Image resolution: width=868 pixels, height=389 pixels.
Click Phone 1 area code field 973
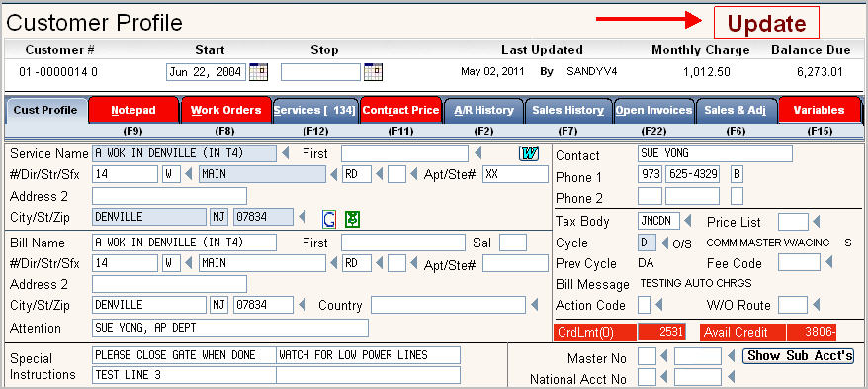point(650,174)
